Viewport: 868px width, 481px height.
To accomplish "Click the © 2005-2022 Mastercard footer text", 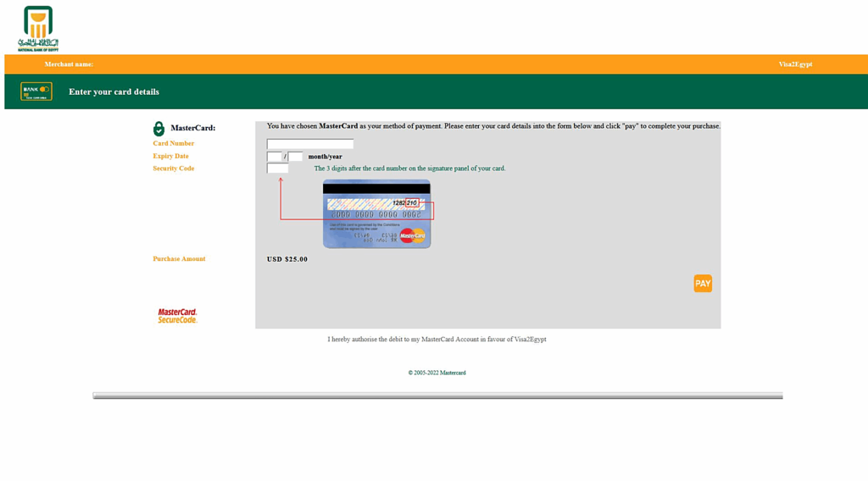I will click(x=437, y=373).
